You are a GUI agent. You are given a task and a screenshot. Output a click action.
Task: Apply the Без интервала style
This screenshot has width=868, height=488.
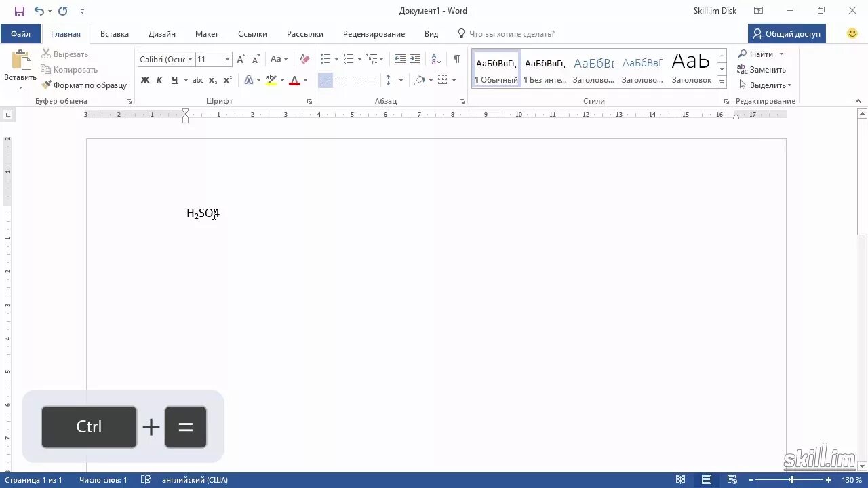click(x=545, y=69)
